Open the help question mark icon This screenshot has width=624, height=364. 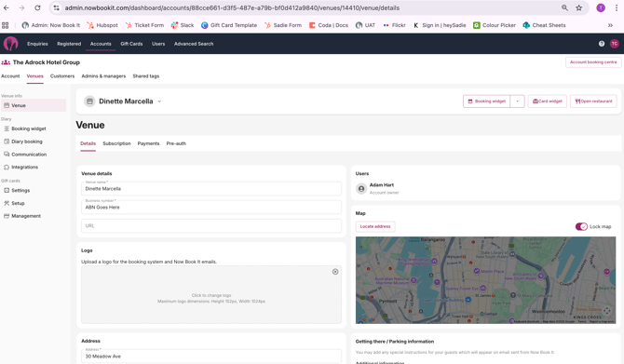pyautogui.click(x=602, y=44)
